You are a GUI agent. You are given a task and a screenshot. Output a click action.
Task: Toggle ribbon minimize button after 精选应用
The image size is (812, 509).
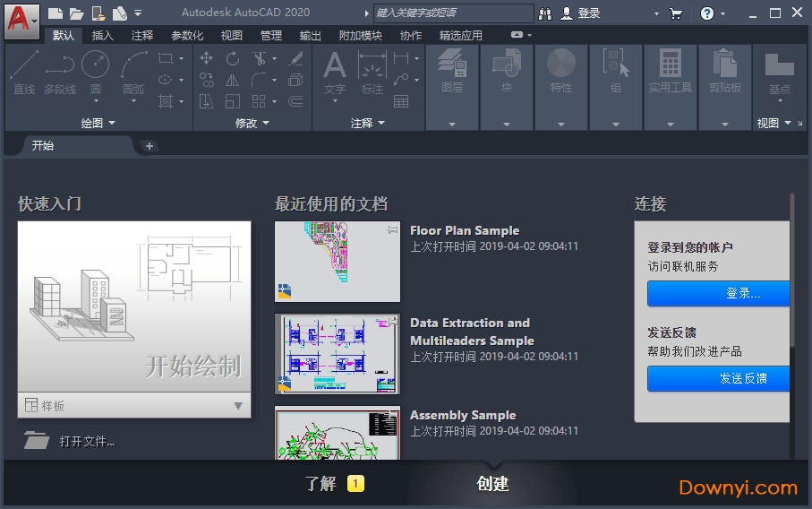tap(517, 35)
